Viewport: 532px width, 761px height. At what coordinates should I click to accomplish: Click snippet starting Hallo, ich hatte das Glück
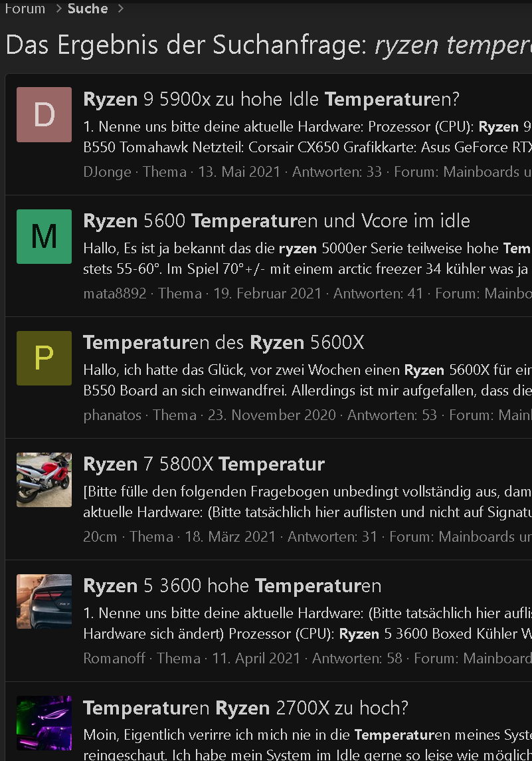pos(308,380)
